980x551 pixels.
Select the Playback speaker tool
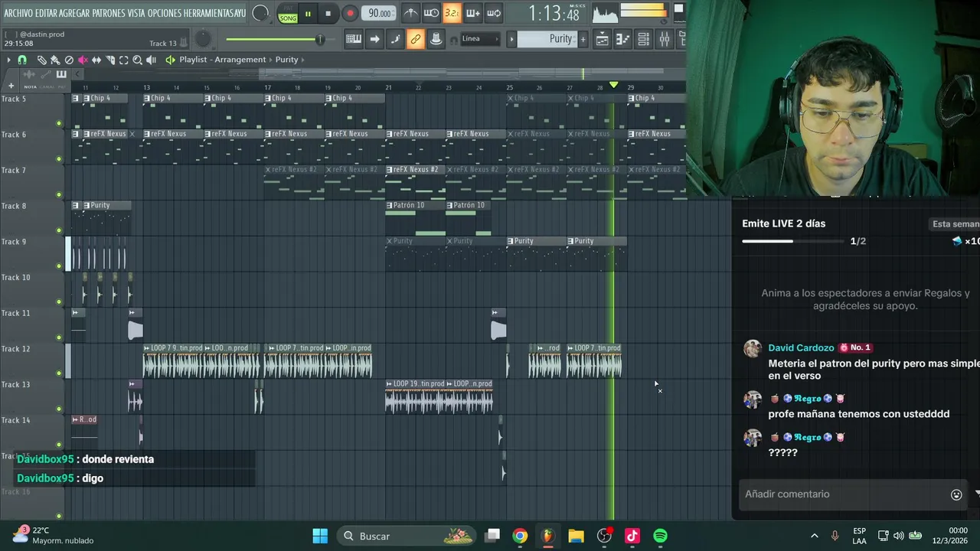coord(152,60)
